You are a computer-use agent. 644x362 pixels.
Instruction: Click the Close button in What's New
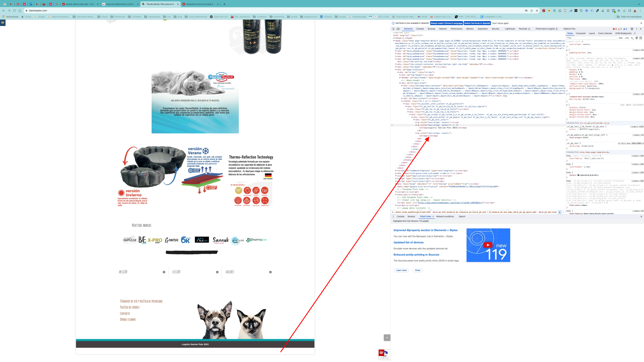(418, 270)
